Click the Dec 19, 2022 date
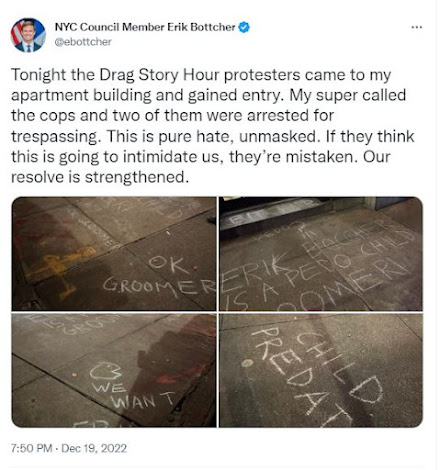440x470 pixels. point(94,448)
